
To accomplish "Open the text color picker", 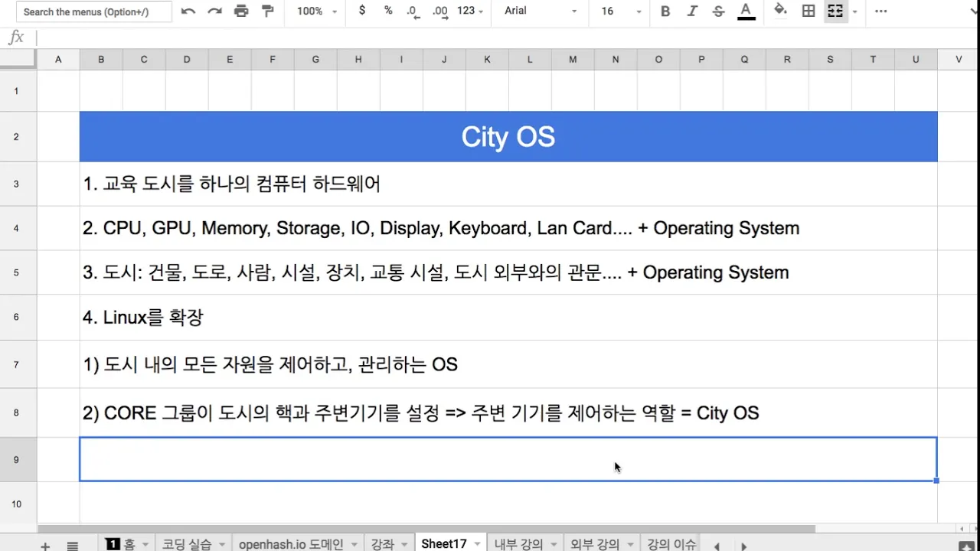I will 745,11.
